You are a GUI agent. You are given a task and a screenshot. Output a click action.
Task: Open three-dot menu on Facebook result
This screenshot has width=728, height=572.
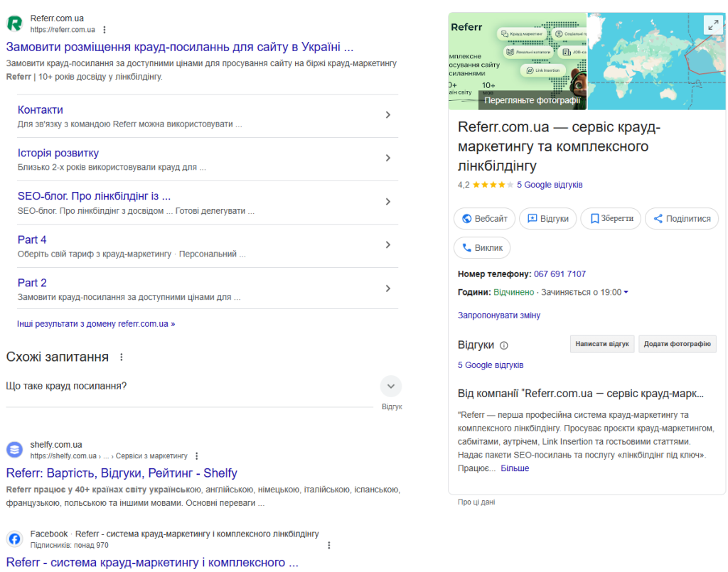point(328,545)
